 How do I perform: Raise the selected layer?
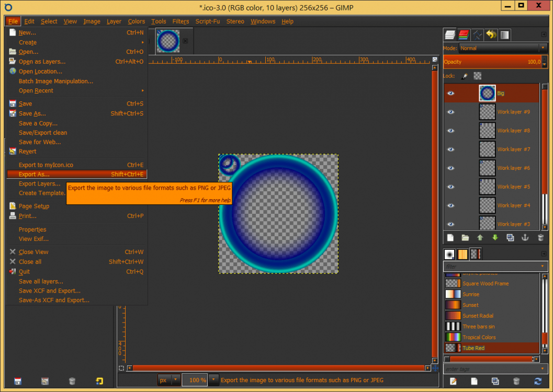click(480, 238)
